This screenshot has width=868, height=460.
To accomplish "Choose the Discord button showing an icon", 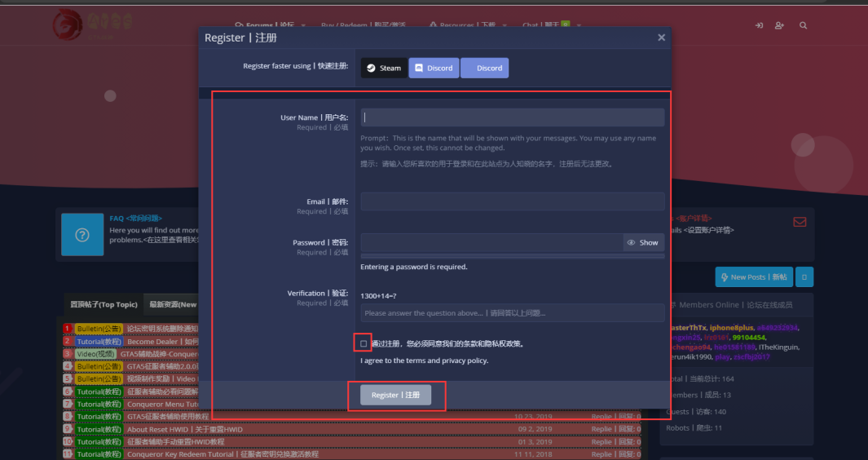I will point(434,69).
